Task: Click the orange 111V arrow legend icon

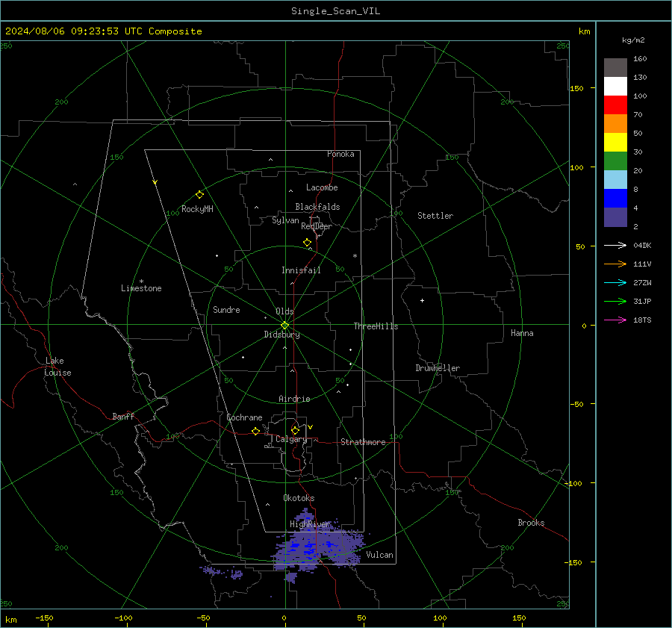Action: pyautogui.click(x=615, y=264)
